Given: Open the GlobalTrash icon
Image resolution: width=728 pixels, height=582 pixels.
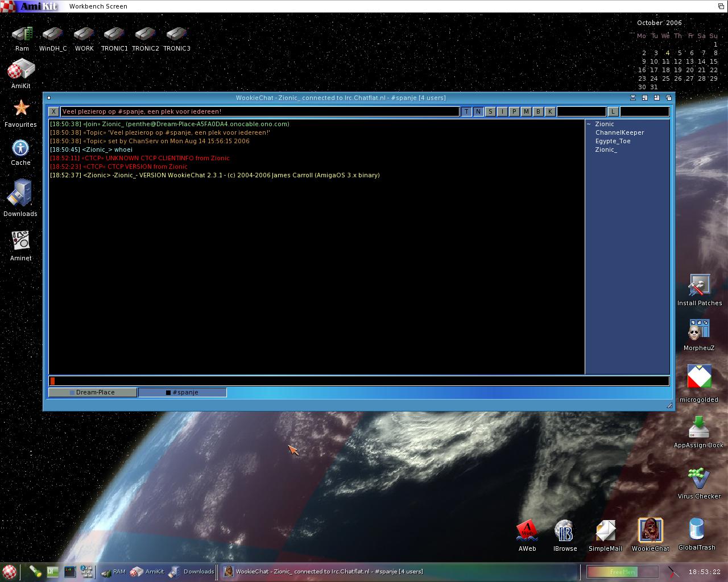Looking at the screenshot, I should pyautogui.click(x=697, y=534).
